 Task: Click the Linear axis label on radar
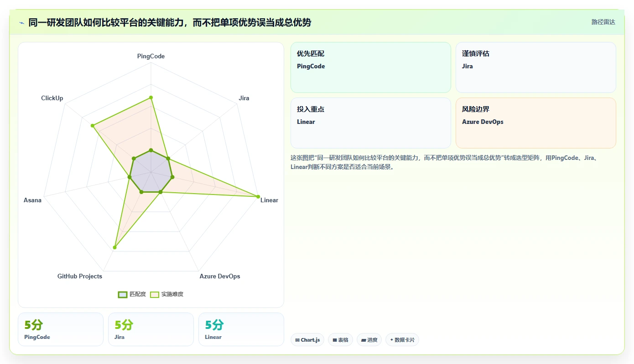click(269, 200)
